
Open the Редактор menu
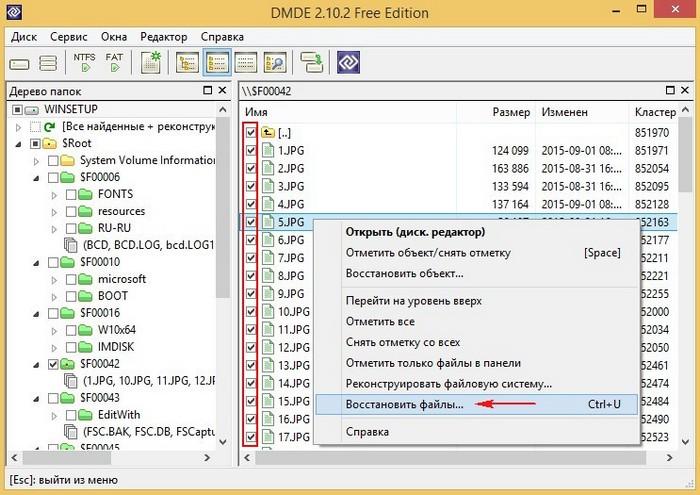click(164, 37)
